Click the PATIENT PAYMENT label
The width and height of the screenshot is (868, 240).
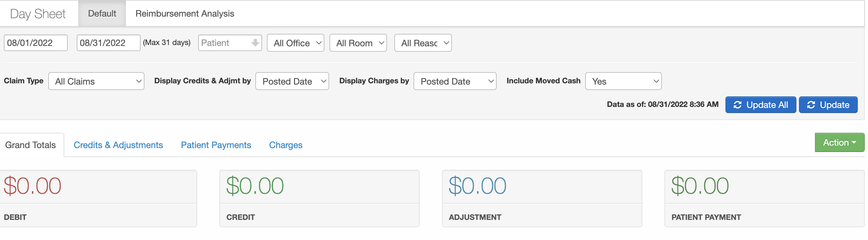tap(706, 217)
